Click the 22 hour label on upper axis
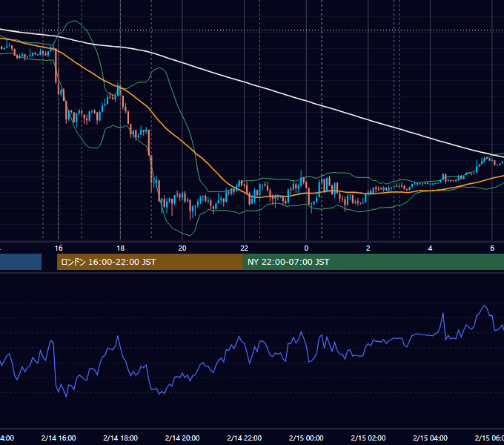This screenshot has width=504, height=445. click(x=245, y=248)
